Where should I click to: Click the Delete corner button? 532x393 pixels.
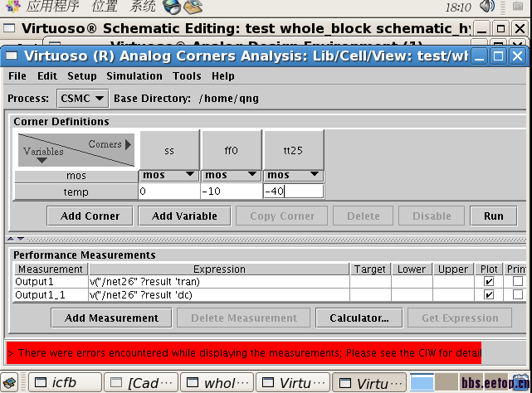coord(363,216)
